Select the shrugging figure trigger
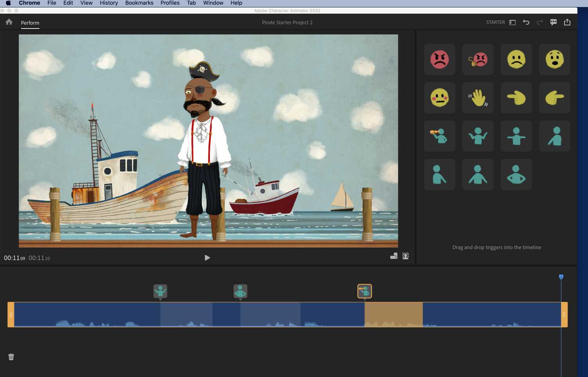The width and height of the screenshot is (588, 377). point(478,136)
